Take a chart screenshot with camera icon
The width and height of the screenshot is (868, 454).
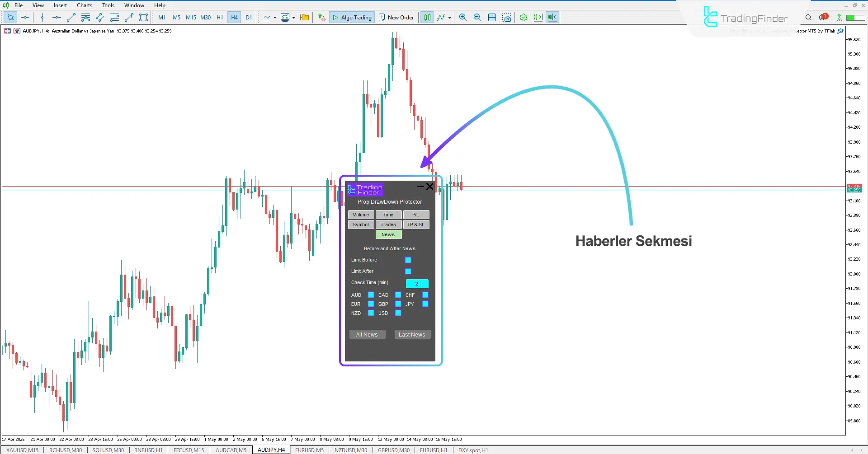click(x=507, y=18)
